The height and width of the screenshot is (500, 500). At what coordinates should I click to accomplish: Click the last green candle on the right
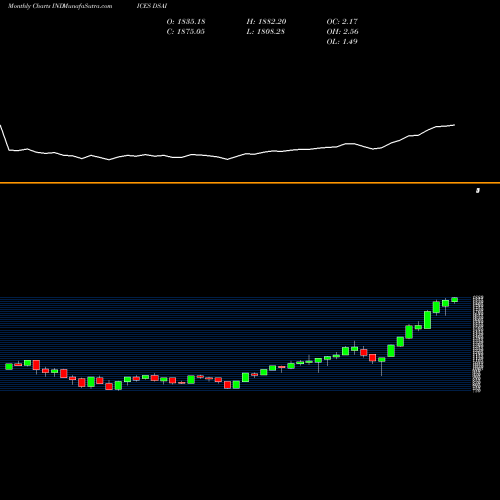tap(455, 300)
